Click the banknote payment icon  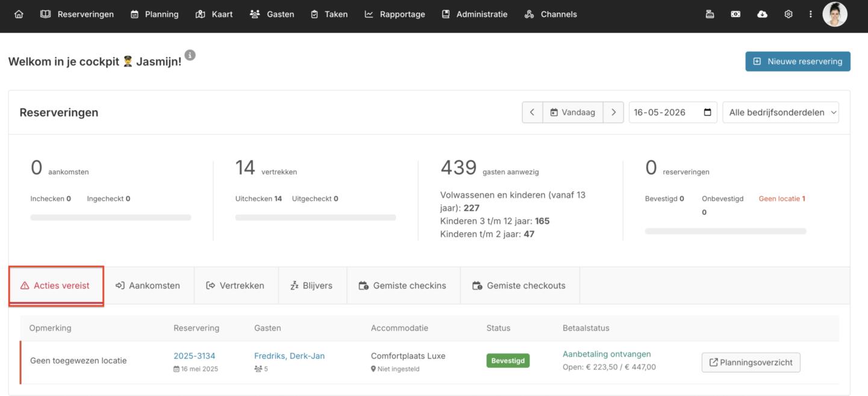tap(735, 14)
